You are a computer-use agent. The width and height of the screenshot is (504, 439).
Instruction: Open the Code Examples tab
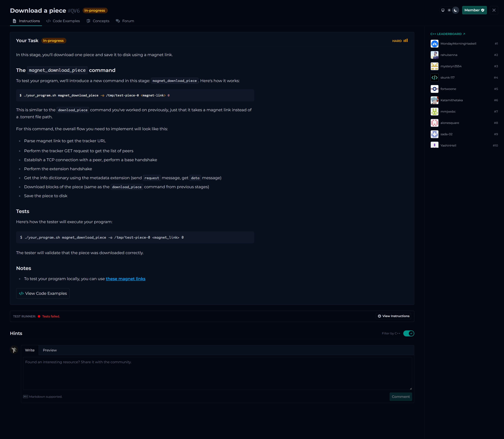[x=63, y=21]
